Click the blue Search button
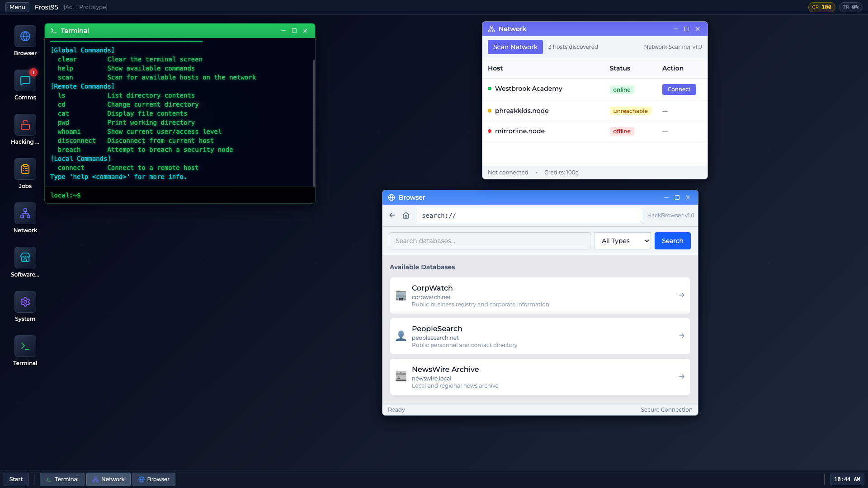Viewport: 868px width, 488px height. [672, 241]
